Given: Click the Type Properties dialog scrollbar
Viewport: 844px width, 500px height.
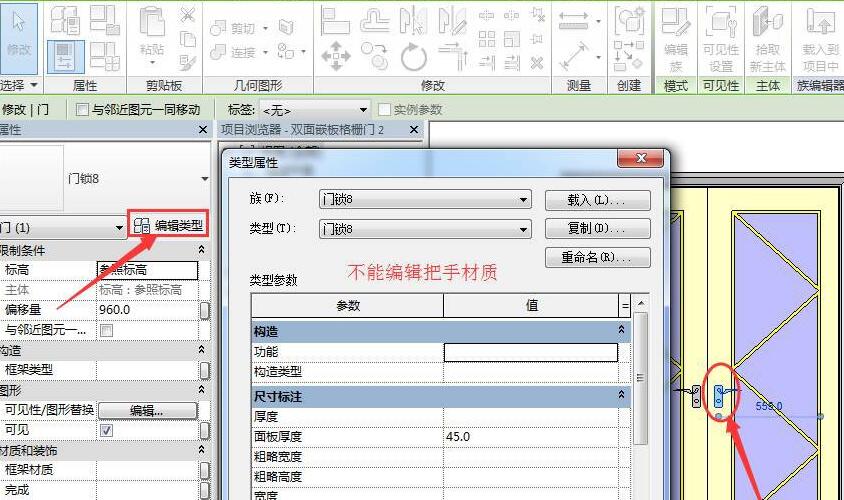Looking at the screenshot, I should click(641, 378).
